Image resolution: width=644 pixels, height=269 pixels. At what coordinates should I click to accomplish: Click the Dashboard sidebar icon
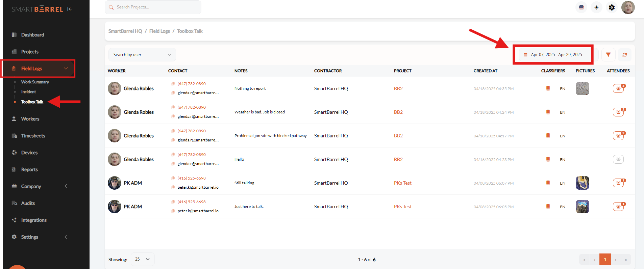[14, 35]
